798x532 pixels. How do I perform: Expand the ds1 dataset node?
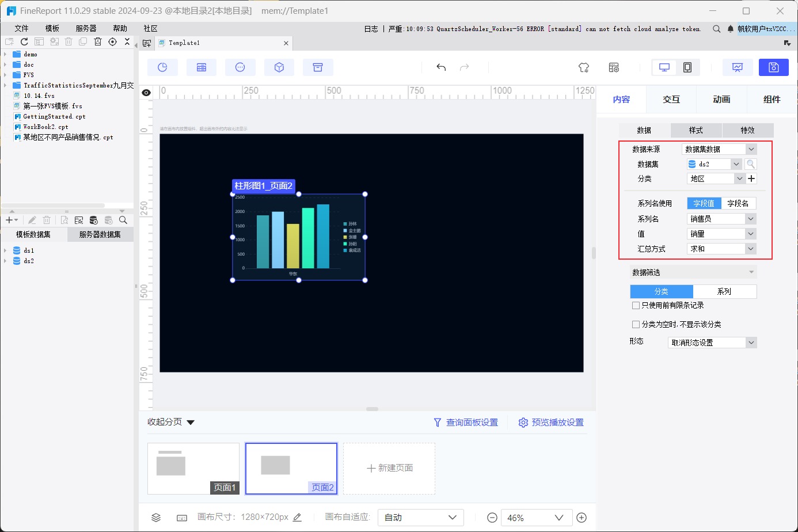click(5, 250)
